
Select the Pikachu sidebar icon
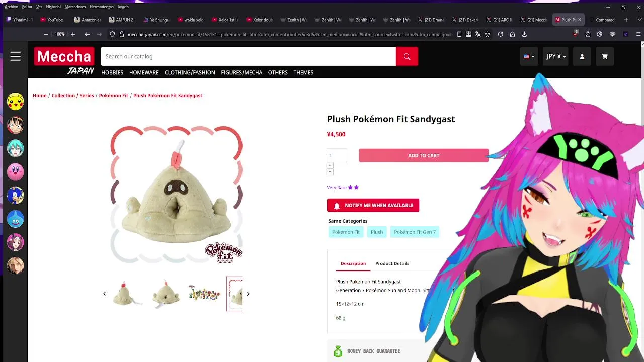click(16, 102)
